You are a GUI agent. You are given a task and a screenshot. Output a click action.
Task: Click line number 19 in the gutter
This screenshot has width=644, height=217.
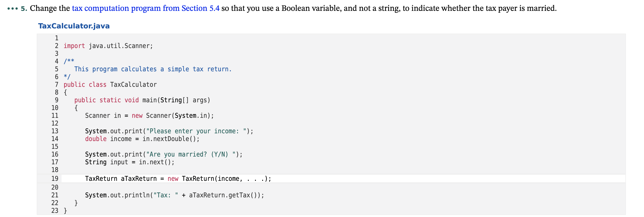(x=55, y=179)
